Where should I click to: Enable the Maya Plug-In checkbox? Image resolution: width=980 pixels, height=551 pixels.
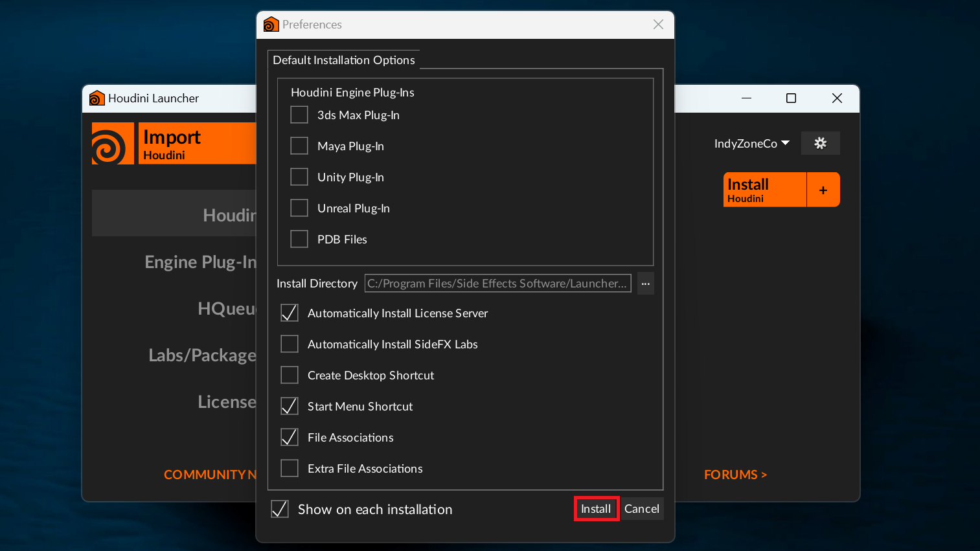pyautogui.click(x=299, y=146)
